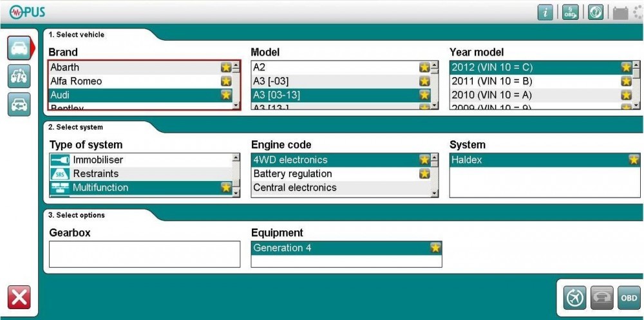Start diagnosis with the OBD button
This screenshot has width=644, height=320.
[629, 298]
